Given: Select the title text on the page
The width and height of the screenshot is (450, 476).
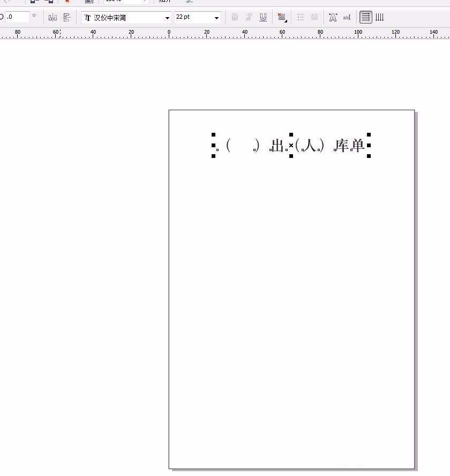Looking at the screenshot, I should click(x=292, y=145).
